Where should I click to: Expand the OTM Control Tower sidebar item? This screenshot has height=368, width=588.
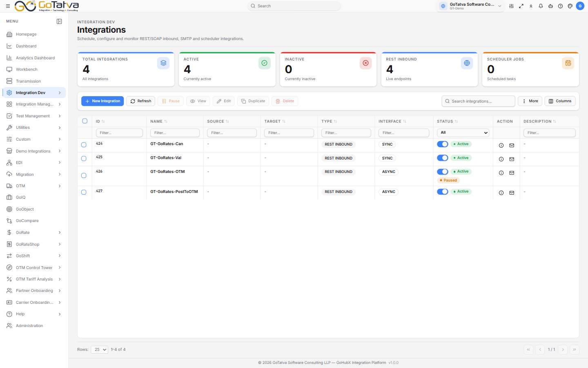click(x=34, y=268)
